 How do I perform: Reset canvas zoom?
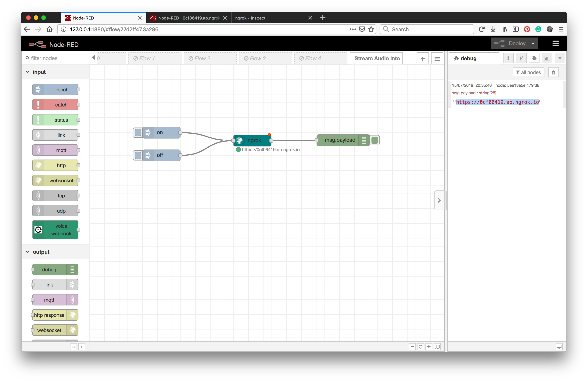tap(421, 347)
